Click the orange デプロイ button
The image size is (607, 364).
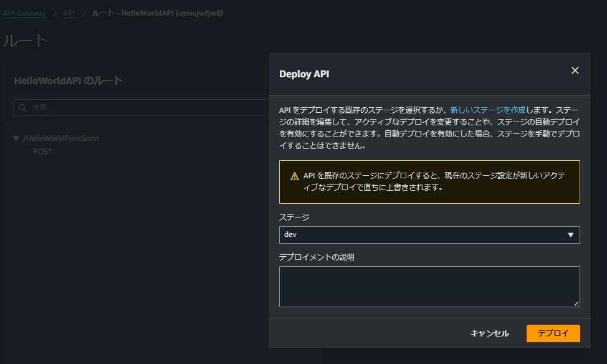tap(553, 333)
